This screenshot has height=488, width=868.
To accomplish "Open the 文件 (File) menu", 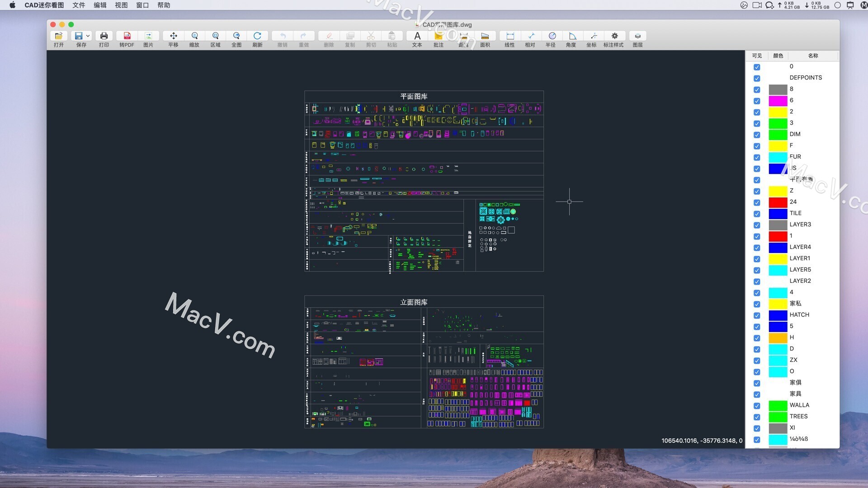I will pyautogui.click(x=79, y=5).
